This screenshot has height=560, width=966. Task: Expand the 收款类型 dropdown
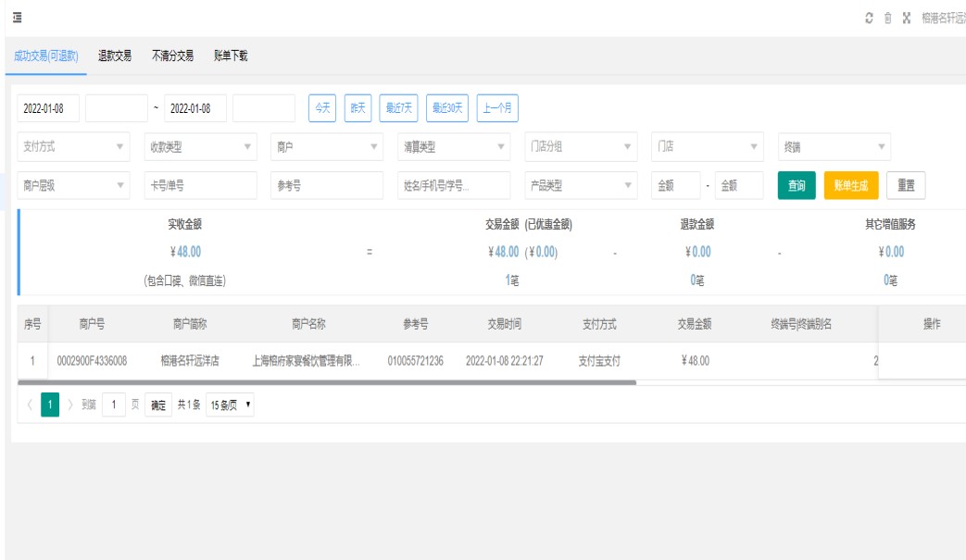click(x=200, y=146)
